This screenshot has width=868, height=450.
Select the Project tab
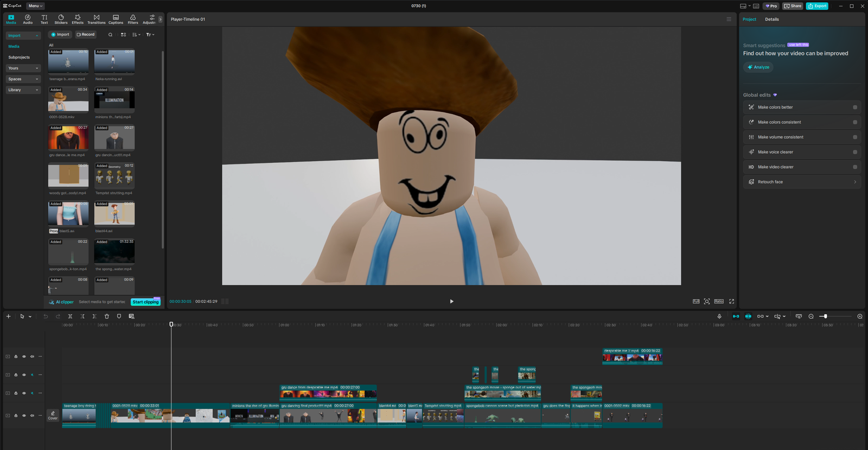pos(749,20)
